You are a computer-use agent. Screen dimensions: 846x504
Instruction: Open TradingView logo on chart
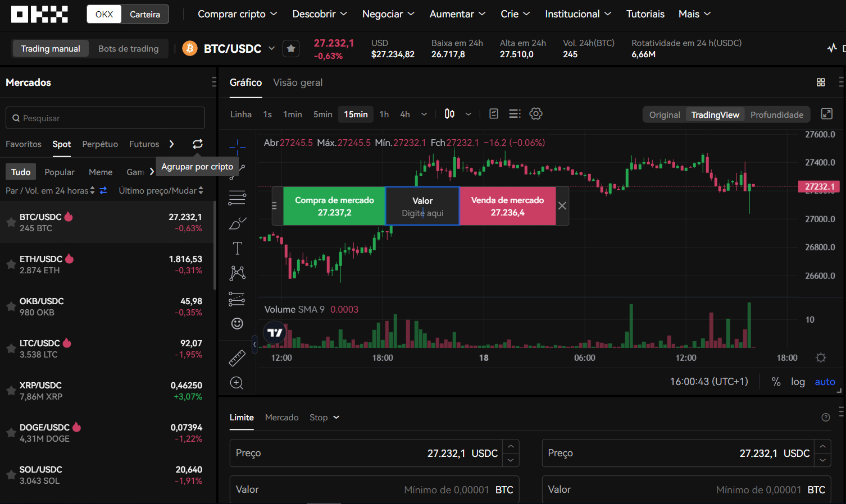275,333
